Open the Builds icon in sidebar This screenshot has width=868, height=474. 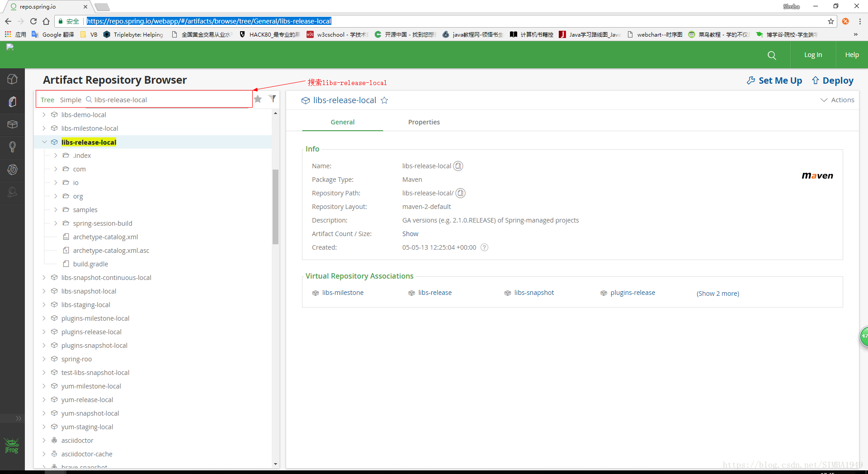[x=12, y=147]
